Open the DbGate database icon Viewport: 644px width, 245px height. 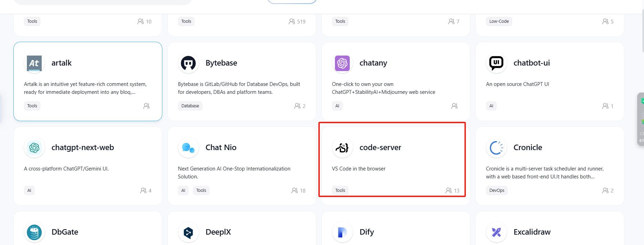pos(34,232)
